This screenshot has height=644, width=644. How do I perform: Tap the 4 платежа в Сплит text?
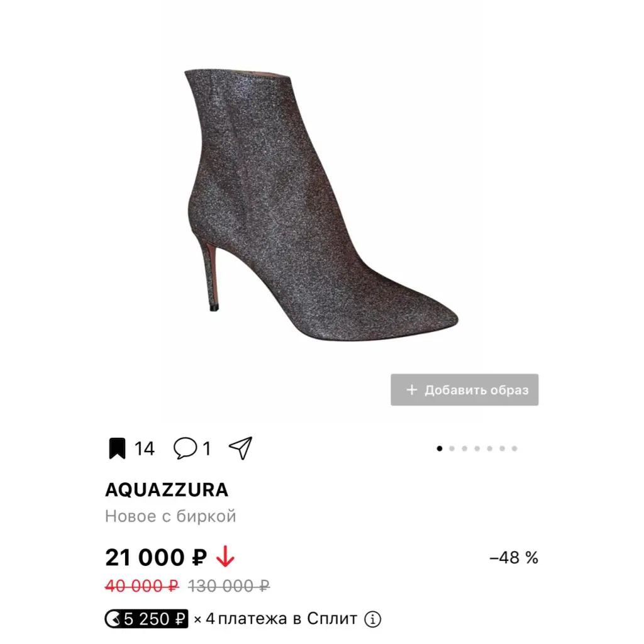(x=281, y=619)
